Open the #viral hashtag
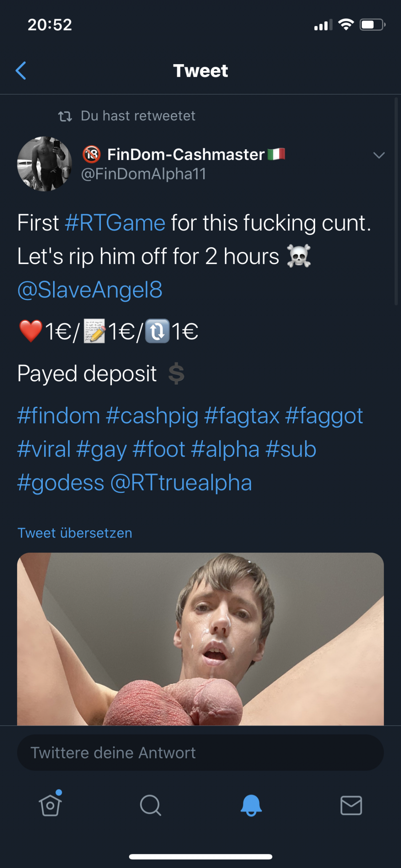 44,449
